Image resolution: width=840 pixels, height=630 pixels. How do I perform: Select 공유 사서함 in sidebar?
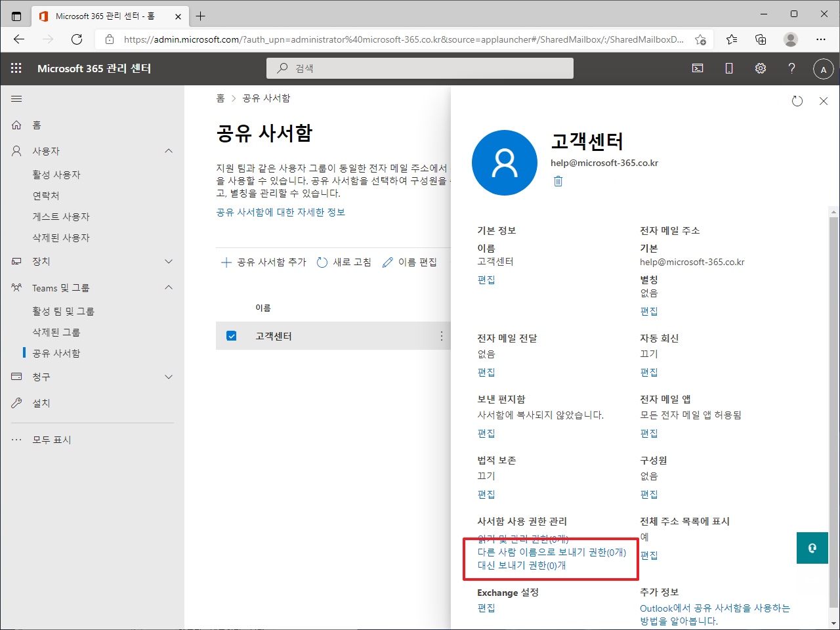coord(56,353)
